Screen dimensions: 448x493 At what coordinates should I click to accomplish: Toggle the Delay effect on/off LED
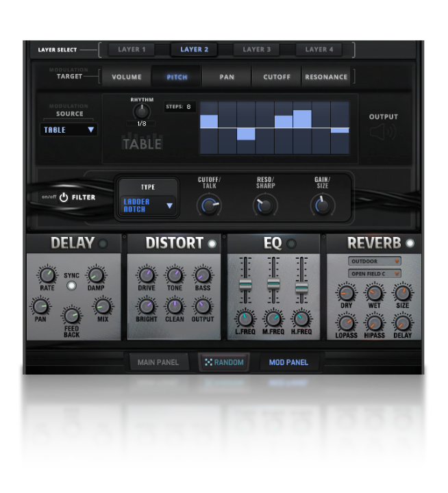tap(103, 244)
